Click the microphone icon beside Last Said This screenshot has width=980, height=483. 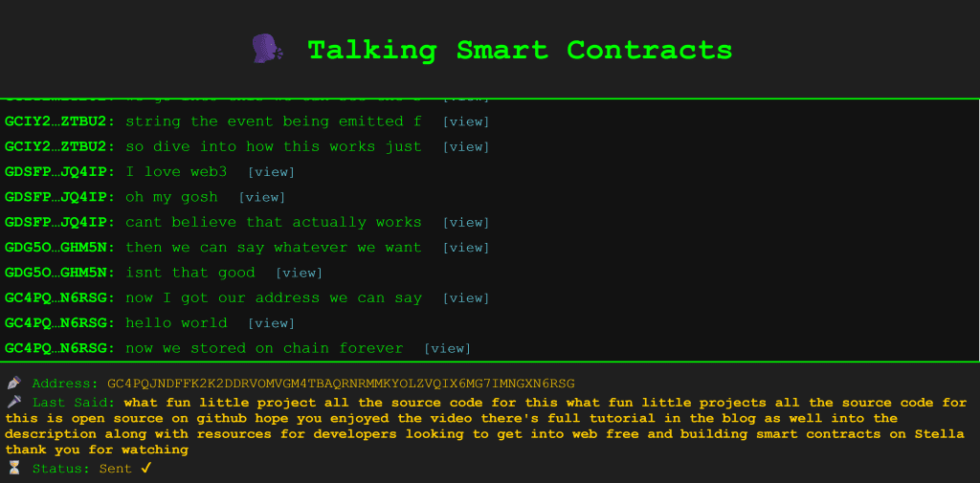[13, 403]
